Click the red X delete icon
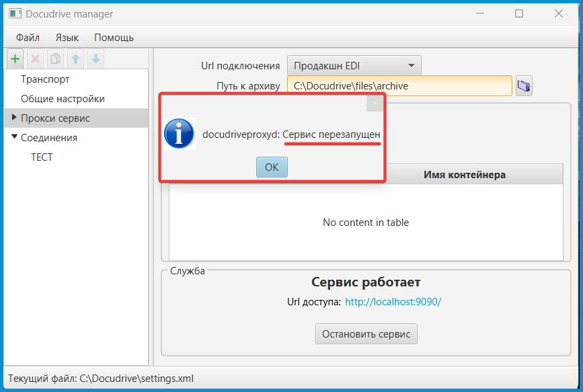The width and height of the screenshot is (583, 392). tap(36, 58)
